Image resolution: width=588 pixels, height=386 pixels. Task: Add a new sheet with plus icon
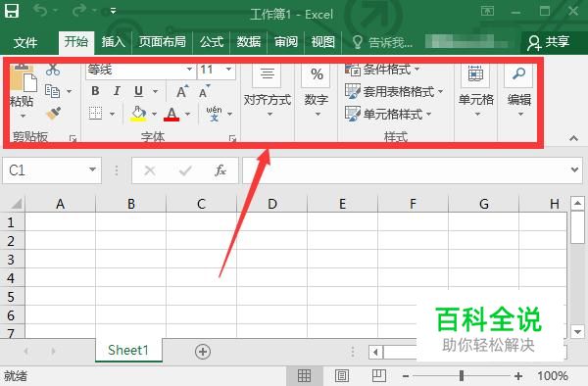(x=203, y=352)
